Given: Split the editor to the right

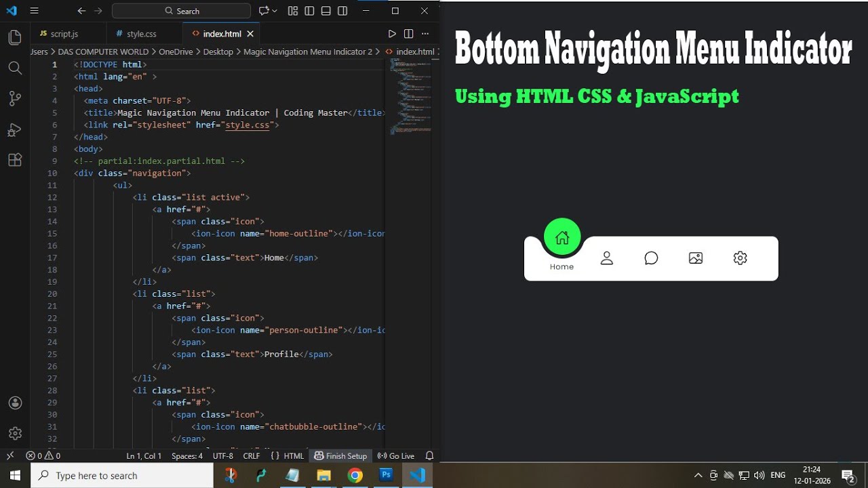Looking at the screenshot, I should pos(408,34).
